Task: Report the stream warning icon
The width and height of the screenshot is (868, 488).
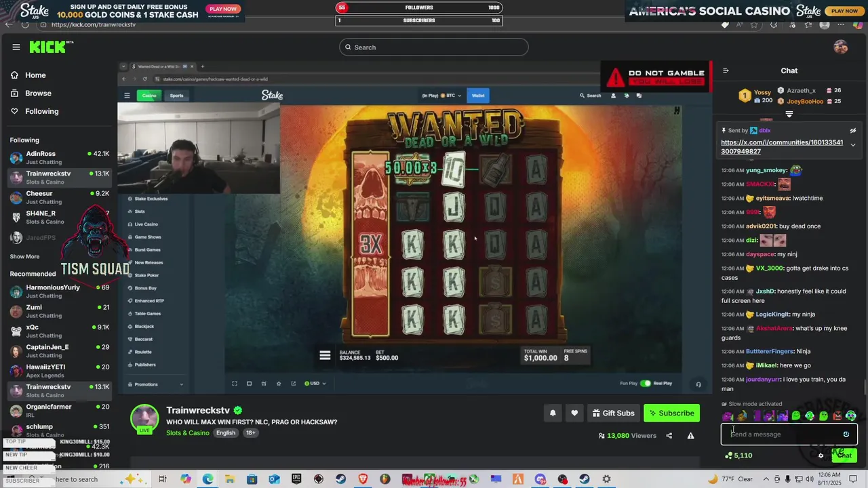Action: [x=690, y=436]
